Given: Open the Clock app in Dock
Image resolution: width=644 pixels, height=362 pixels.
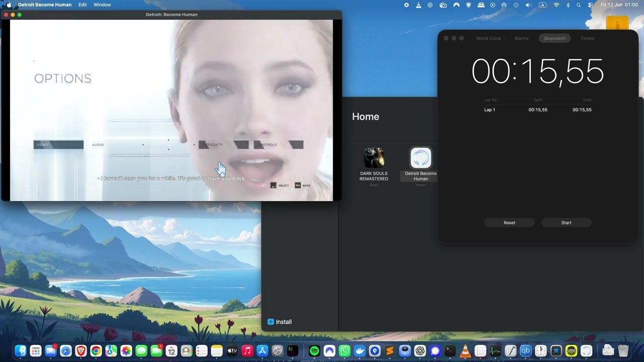Looking at the screenshot, I should 541,351.
